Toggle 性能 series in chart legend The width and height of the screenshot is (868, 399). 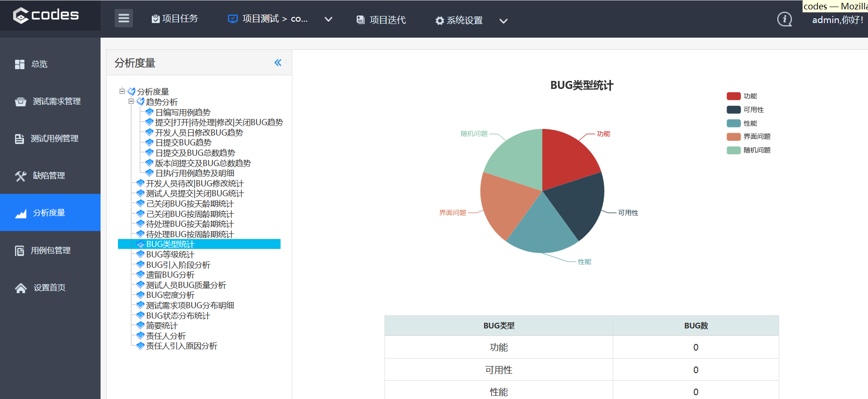[x=742, y=123]
